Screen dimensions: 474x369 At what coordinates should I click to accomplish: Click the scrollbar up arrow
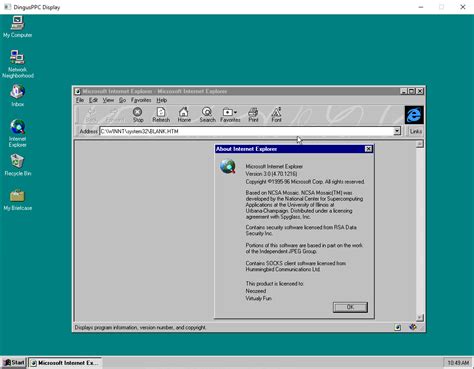point(420,144)
